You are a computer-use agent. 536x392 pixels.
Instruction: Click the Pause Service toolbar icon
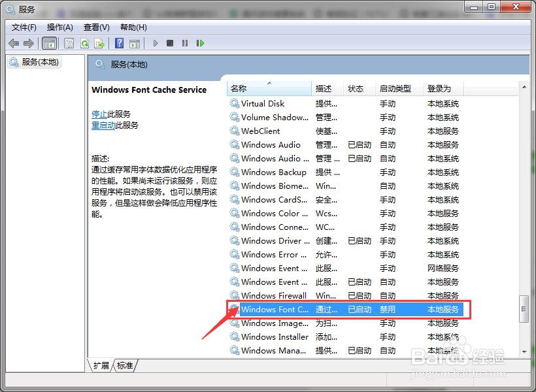click(185, 43)
